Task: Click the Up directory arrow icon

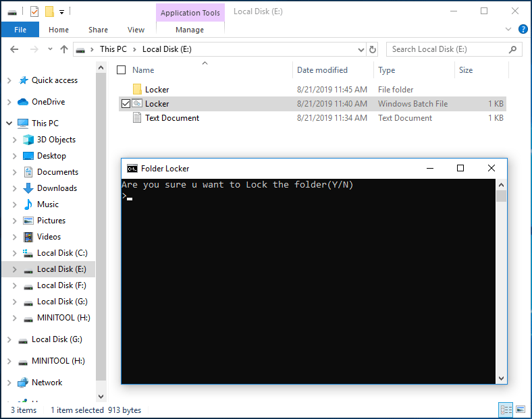Action: click(x=64, y=49)
